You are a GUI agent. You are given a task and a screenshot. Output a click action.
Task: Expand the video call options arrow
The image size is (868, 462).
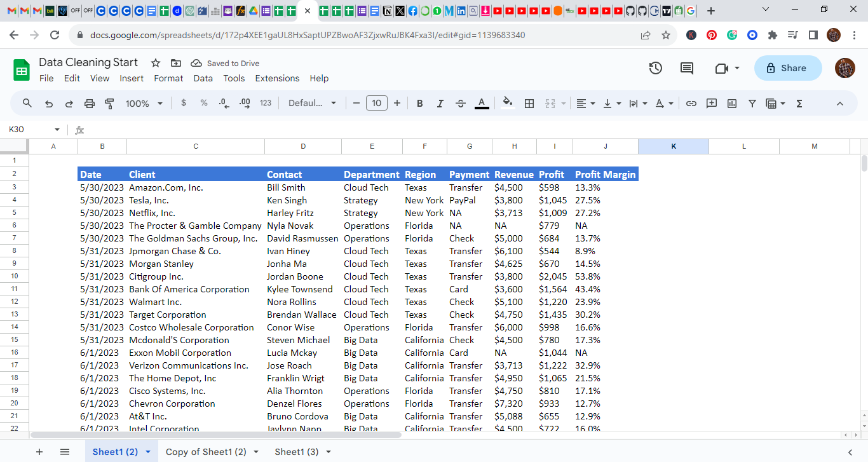(737, 68)
